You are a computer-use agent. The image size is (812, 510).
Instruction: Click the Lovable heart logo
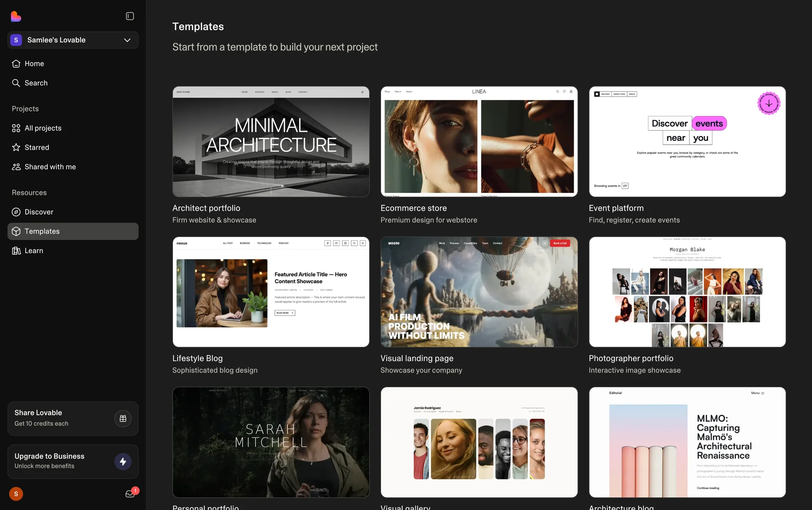[16, 17]
